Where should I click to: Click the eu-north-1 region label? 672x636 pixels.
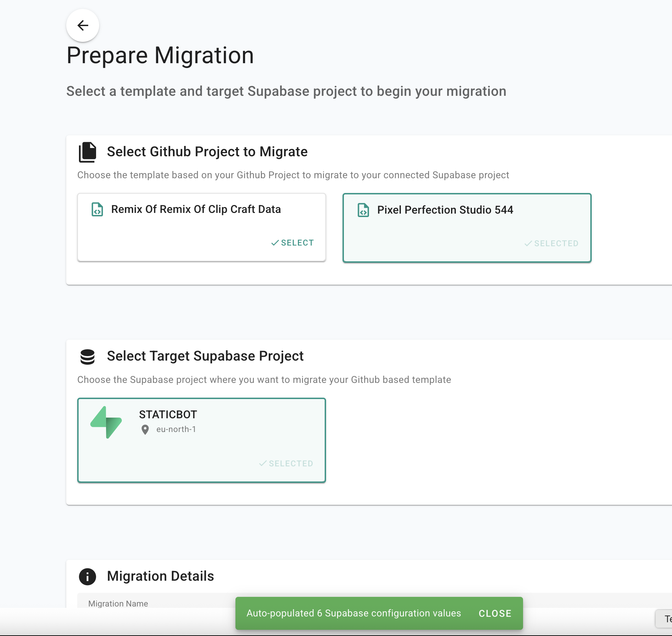[176, 429]
